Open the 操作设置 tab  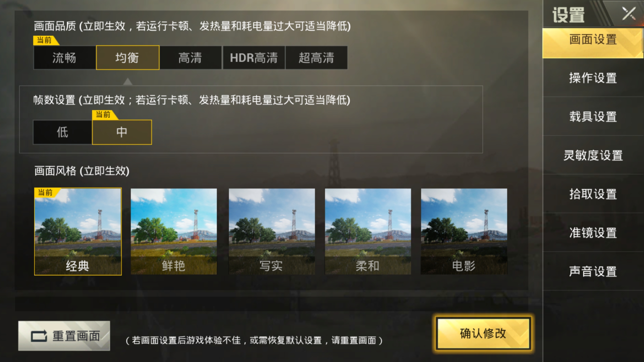pos(593,78)
